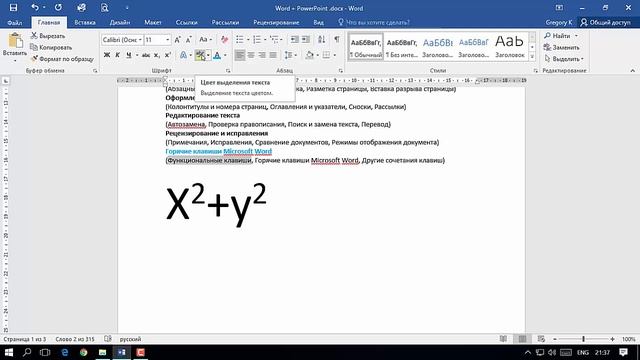Viewport: 640px width, 360px height.
Task: Open the font size 11 dropdown
Action: pyautogui.click(x=168, y=40)
